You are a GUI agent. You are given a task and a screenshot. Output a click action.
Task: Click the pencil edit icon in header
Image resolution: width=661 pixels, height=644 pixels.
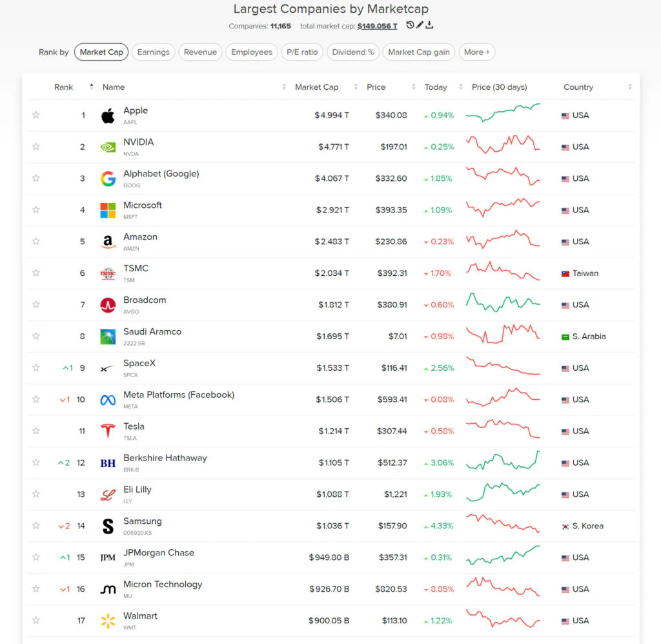[x=420, y=25]
